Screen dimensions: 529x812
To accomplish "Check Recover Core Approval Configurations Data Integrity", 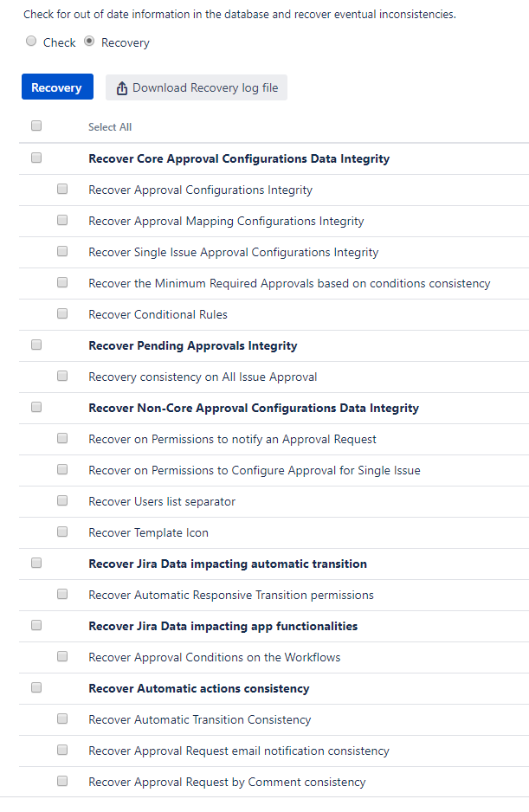I will coord(36,158).
